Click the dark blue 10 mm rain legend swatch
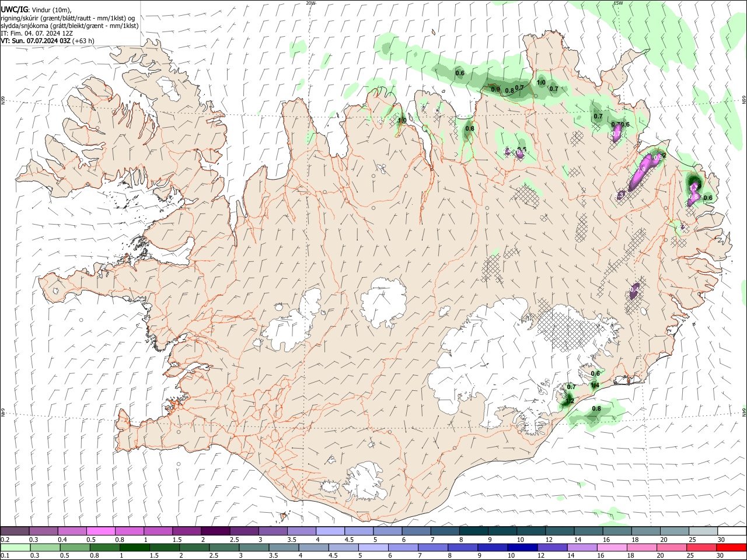This screenshot has height=560, width=747. (x=522, y=547)
